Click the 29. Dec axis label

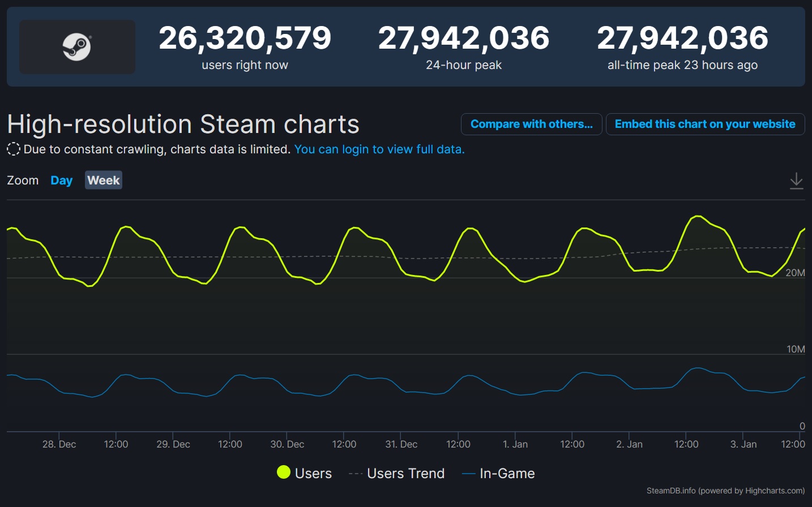(173, 444)
